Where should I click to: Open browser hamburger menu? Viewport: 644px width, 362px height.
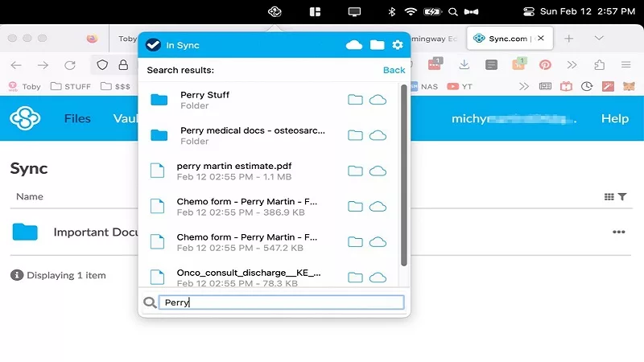[x=626, y=65]
